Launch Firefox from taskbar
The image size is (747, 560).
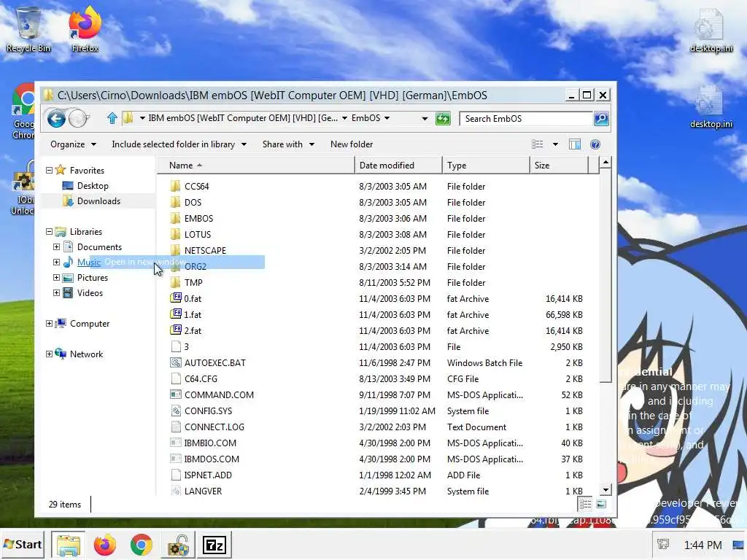[x=105, y=545]
